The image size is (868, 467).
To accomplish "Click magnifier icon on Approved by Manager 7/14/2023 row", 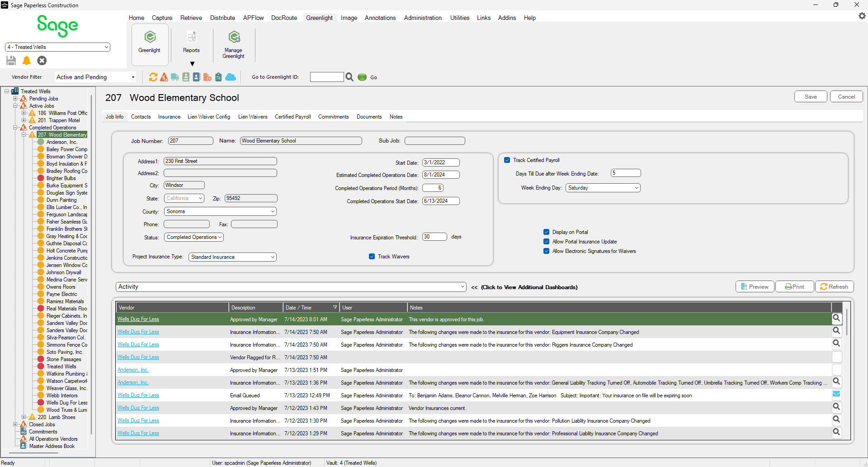I will 837,318.
